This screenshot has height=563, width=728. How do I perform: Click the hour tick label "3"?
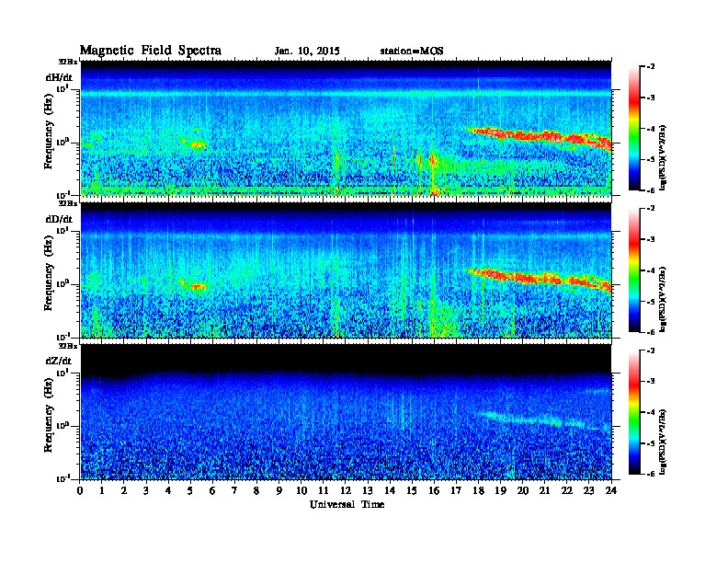click(146, 491)
